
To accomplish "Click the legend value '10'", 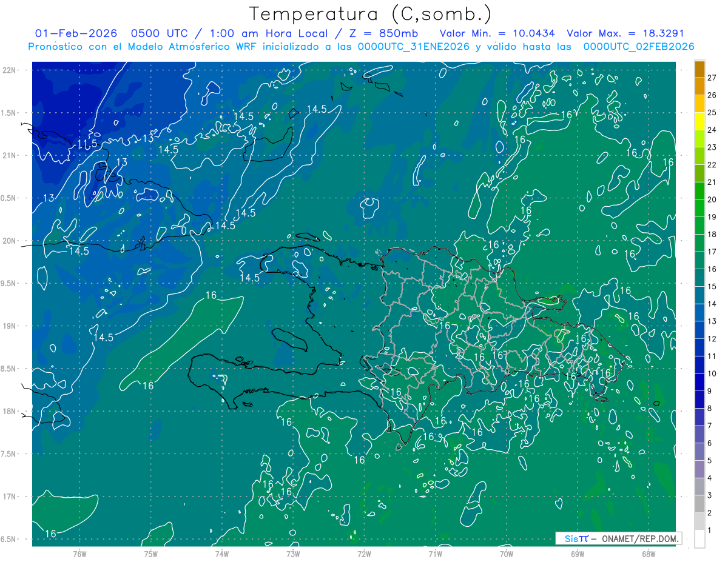I will (712, 373).
